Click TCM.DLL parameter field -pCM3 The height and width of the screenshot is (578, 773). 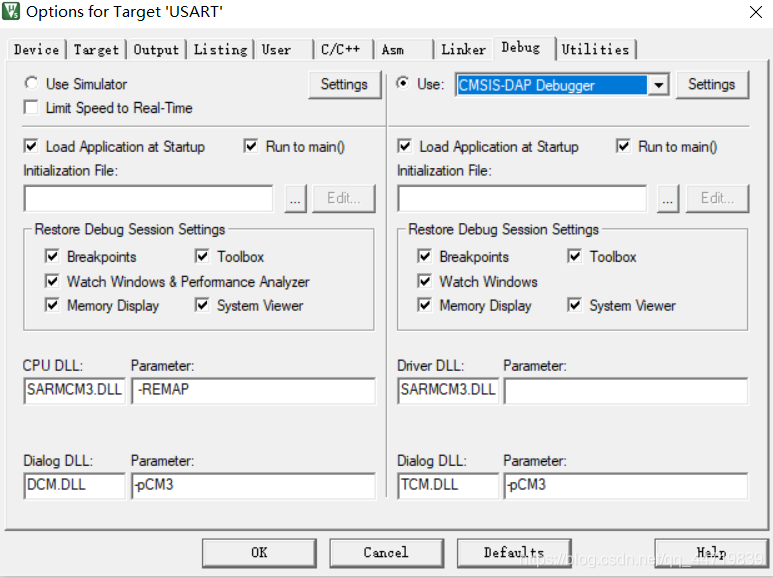pos(626,485)
